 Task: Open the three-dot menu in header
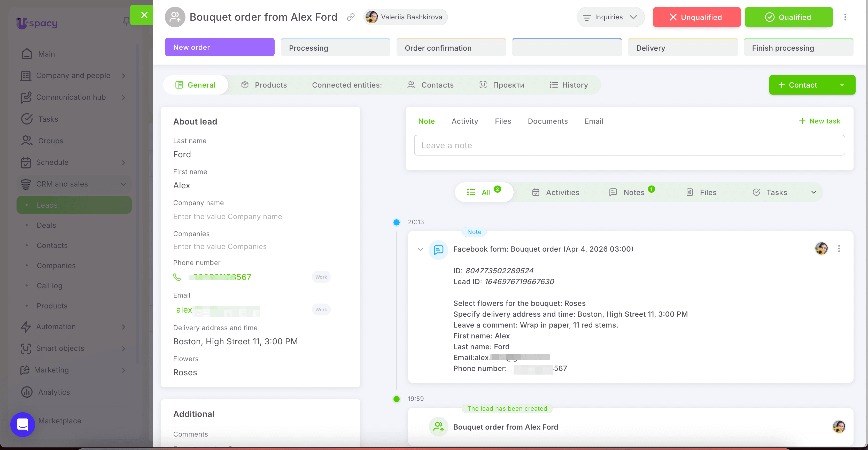(x=845, y=17)
